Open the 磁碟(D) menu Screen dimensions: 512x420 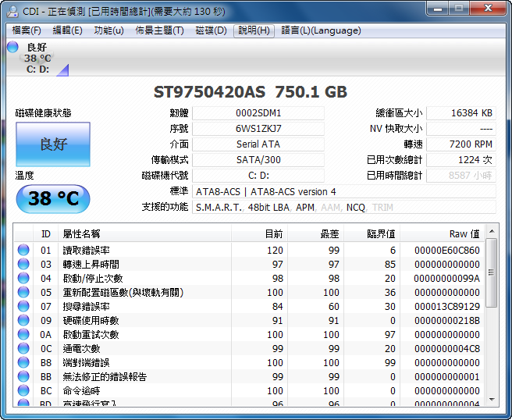point(211,30)
